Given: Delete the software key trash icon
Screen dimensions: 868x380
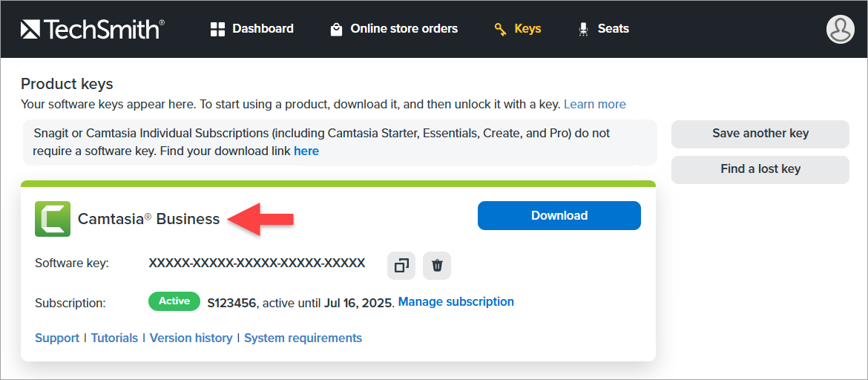Looking at the screenshot, I should pyautogui.click(x=437, y=266).
